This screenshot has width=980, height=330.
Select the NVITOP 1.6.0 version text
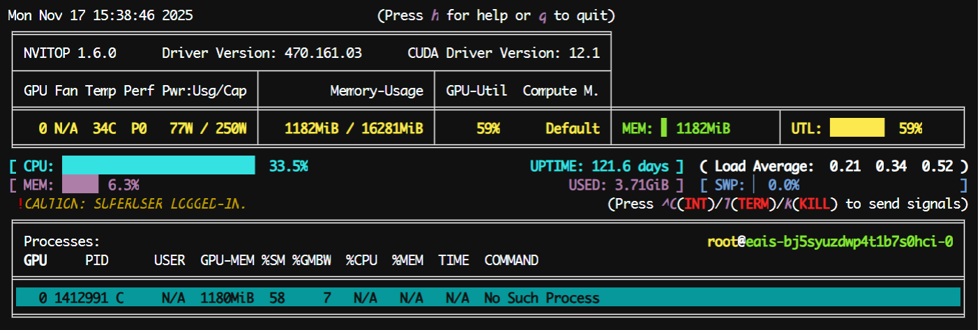70,53
